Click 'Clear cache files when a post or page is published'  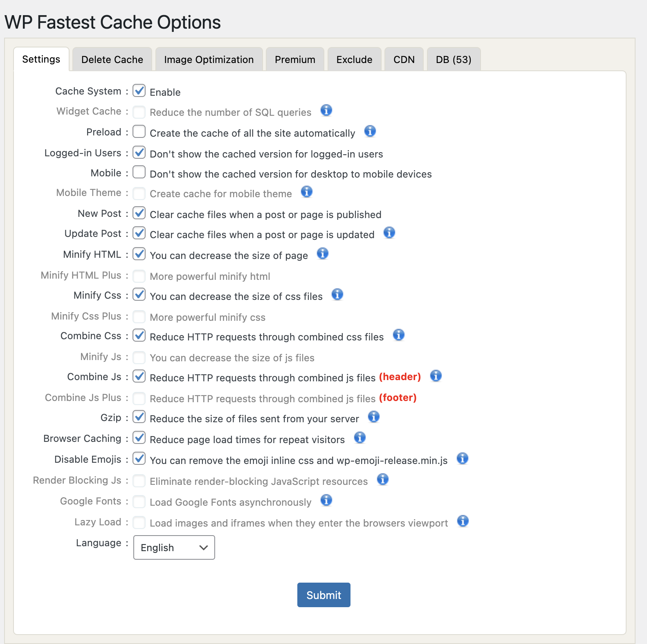(x=266, y=215)
